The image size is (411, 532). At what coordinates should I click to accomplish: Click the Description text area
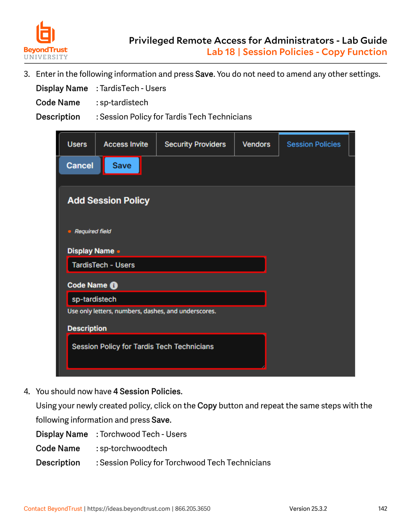[167, 351]
